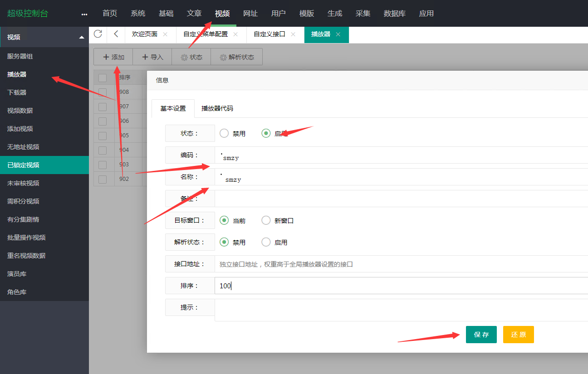Viewport: 588px width, 374px height.
Task: Click the back chevron beside tabs
Action: coord(116,34)
